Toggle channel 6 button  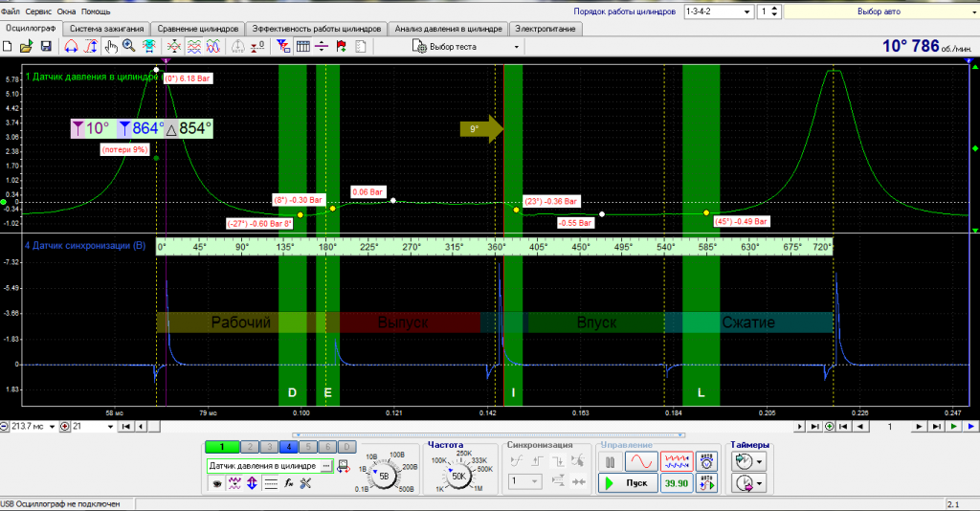point(327,447)
